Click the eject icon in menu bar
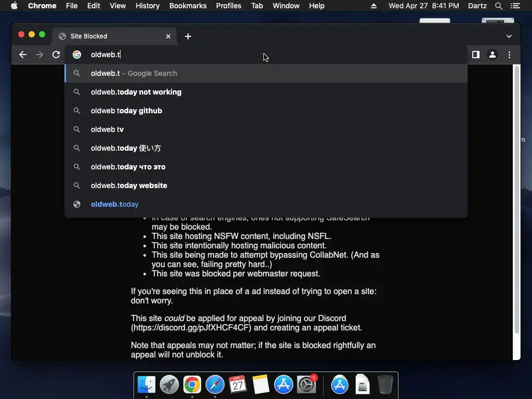This screenshot has width=532, height=399. pyautogui.click(x=374, y=6)
